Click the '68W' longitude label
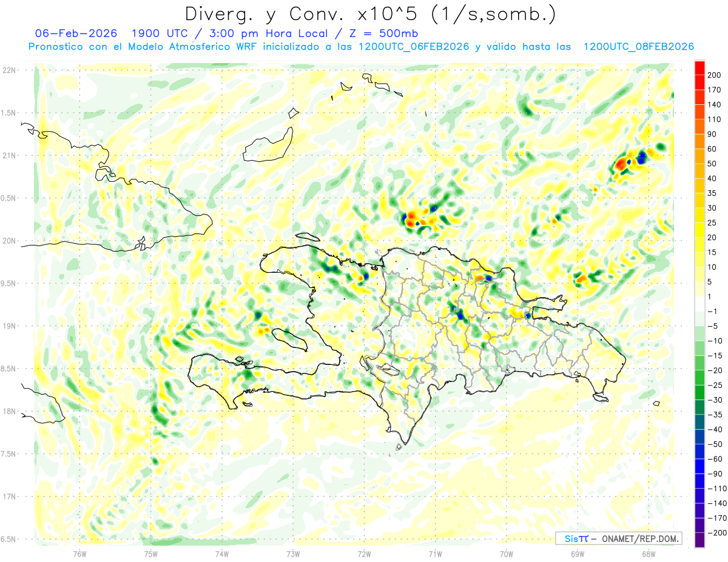728x562 pixels. [x=649, y=554]
